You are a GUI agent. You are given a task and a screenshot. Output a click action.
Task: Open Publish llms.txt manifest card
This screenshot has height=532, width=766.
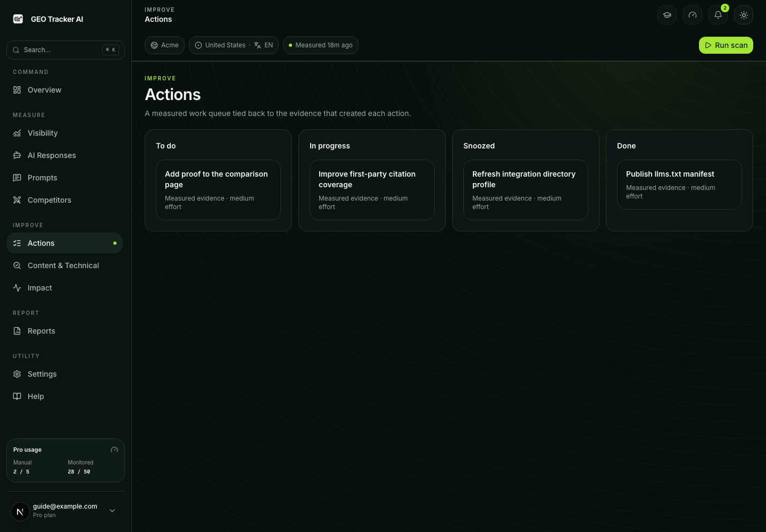[x=679, y=185]
